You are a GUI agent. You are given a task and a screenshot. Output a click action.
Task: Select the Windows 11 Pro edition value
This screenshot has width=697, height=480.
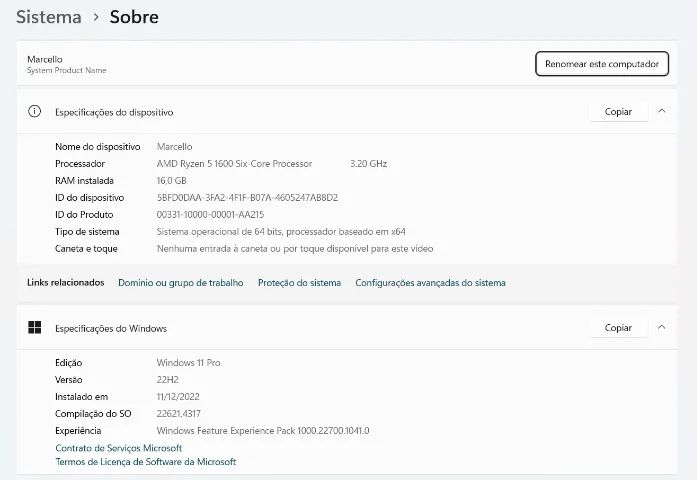coord(188,363)
